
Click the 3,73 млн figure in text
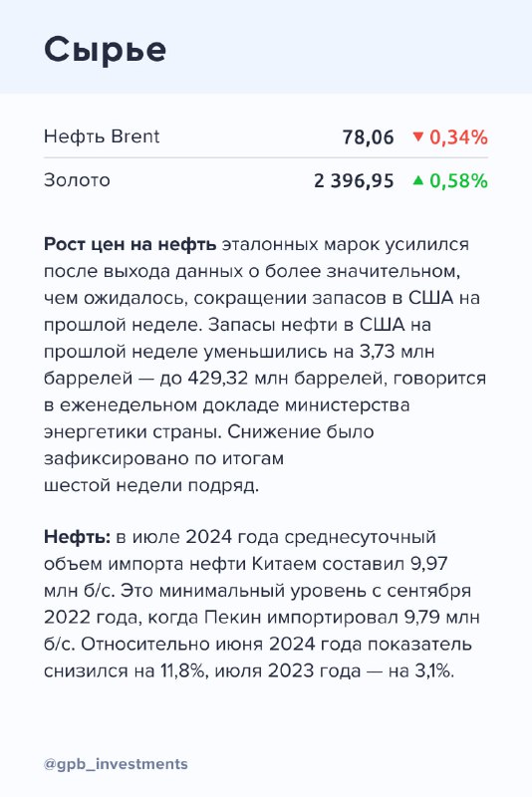(397, 352)
